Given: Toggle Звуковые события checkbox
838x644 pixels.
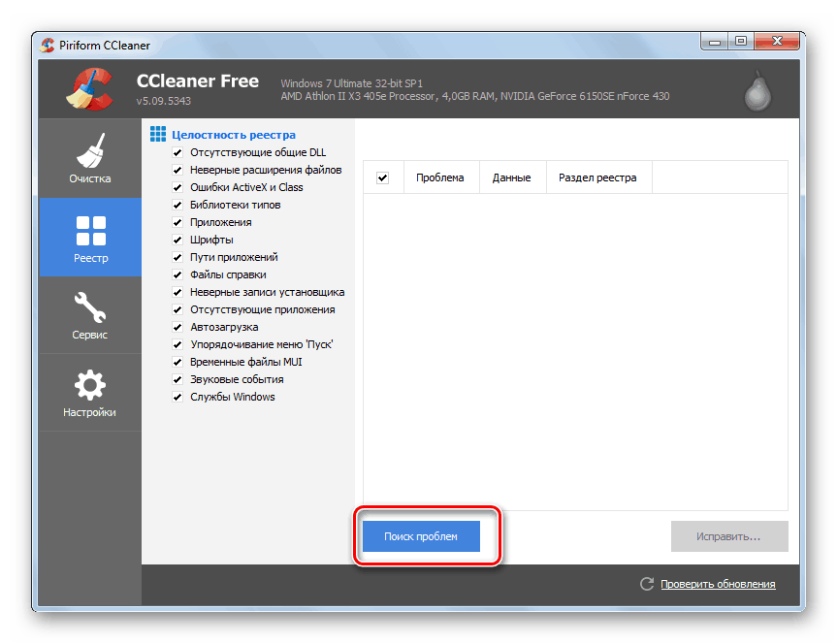Looking at the screenshot, I should point(177,379).
